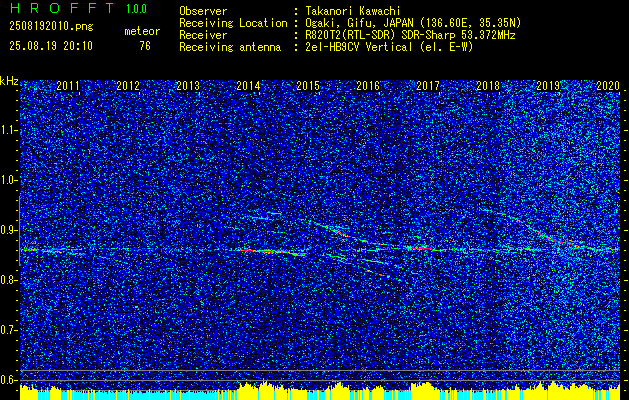
Task: Click the meteor label
Action: [142, 31]
